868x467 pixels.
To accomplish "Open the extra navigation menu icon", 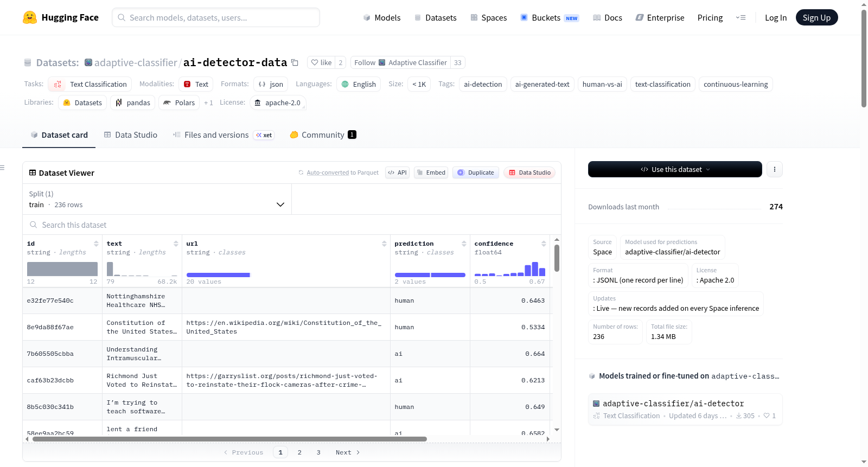I will click(741, 17).
